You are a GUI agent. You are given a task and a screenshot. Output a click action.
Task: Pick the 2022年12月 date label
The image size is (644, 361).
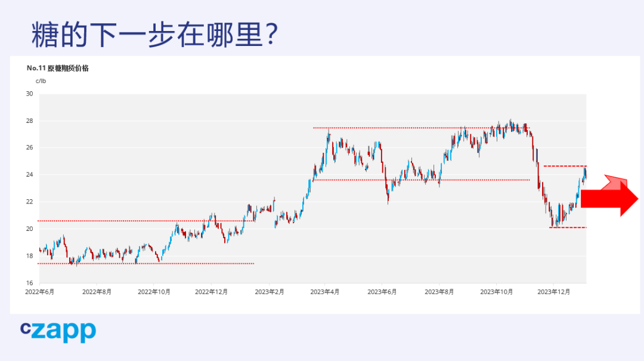pyautogui.click(x=211, y=292)
